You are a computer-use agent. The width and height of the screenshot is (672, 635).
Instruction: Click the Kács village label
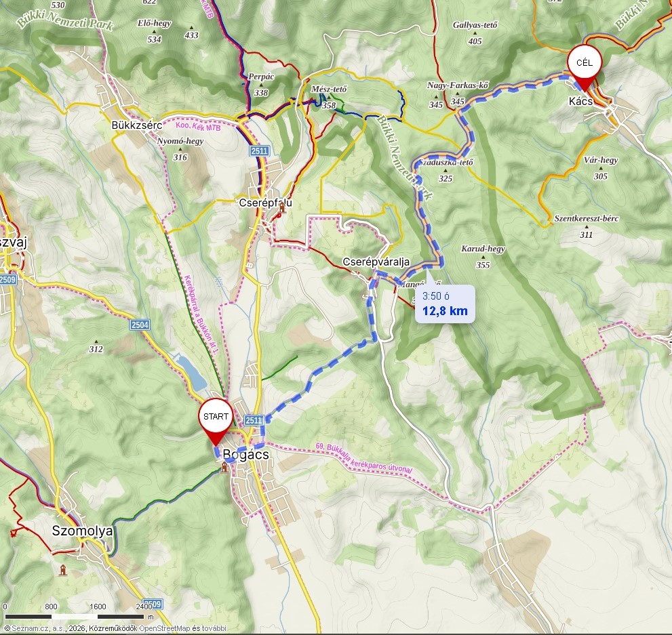(x=580, y=101)
